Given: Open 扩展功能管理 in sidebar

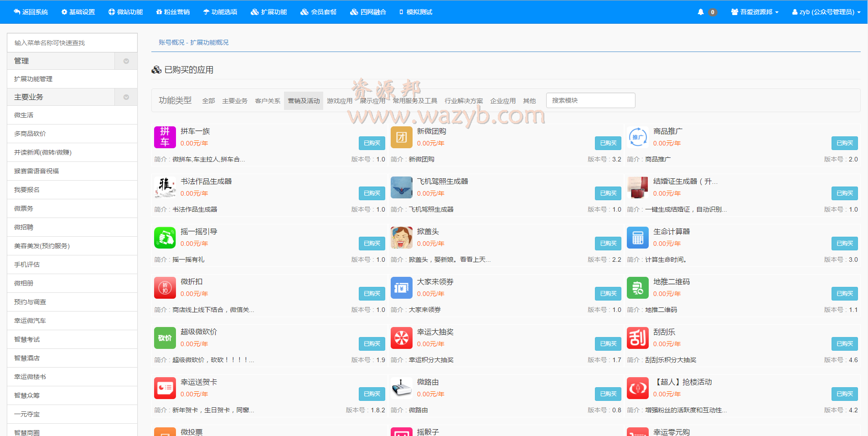Looking at the screenshot, I should (x=72, y=79).
